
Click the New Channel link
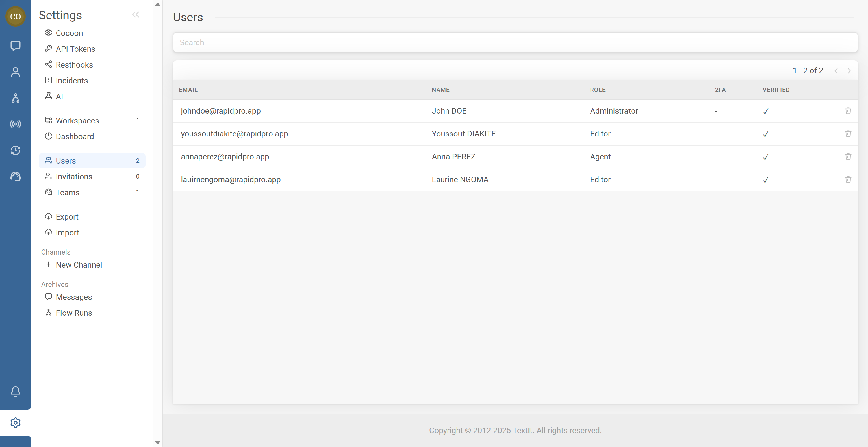click(79, 265)
